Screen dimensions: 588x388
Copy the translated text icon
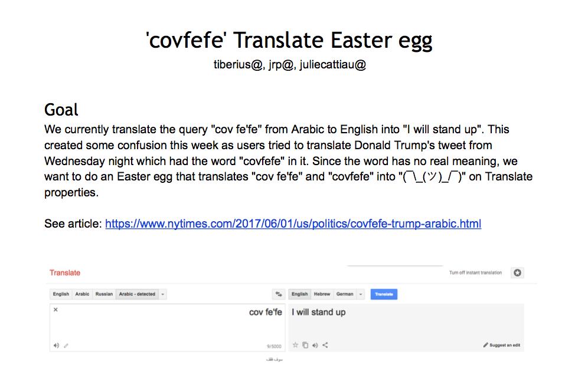coord(305,345)
